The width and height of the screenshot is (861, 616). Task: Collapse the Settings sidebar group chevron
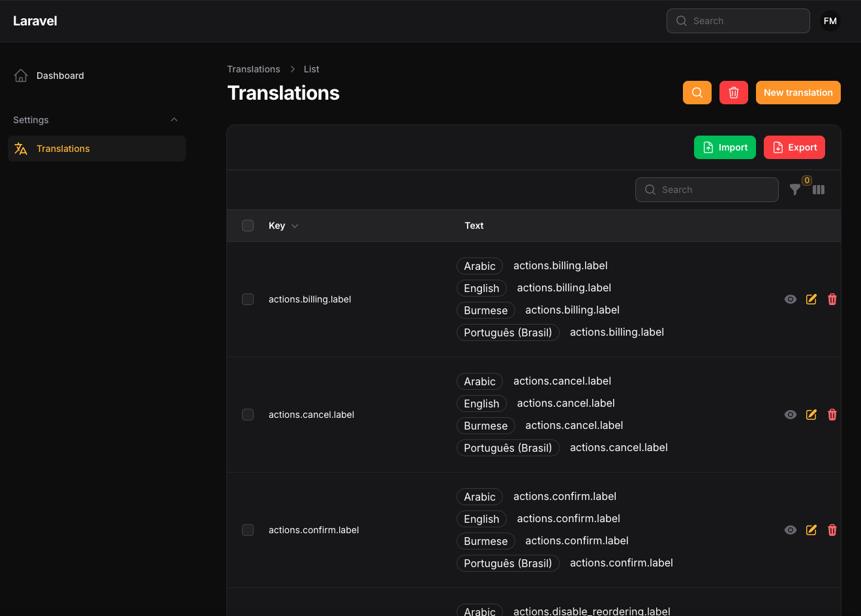(174, 120)
